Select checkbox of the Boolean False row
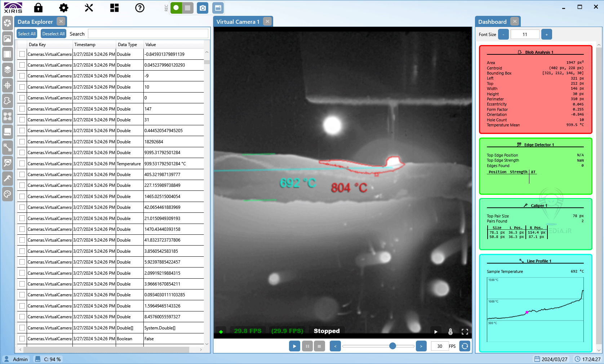The height and width of the screenshot is (364, 604). (x=22, y=339)
